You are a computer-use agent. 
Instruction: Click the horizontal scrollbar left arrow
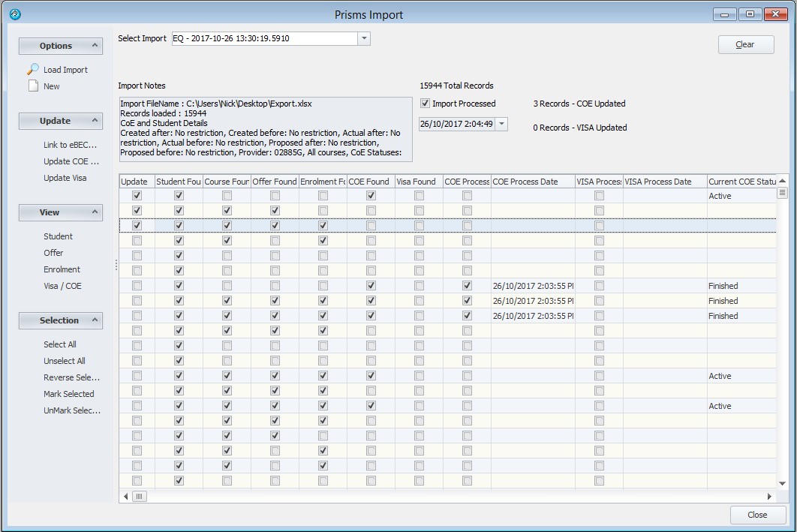125,497
